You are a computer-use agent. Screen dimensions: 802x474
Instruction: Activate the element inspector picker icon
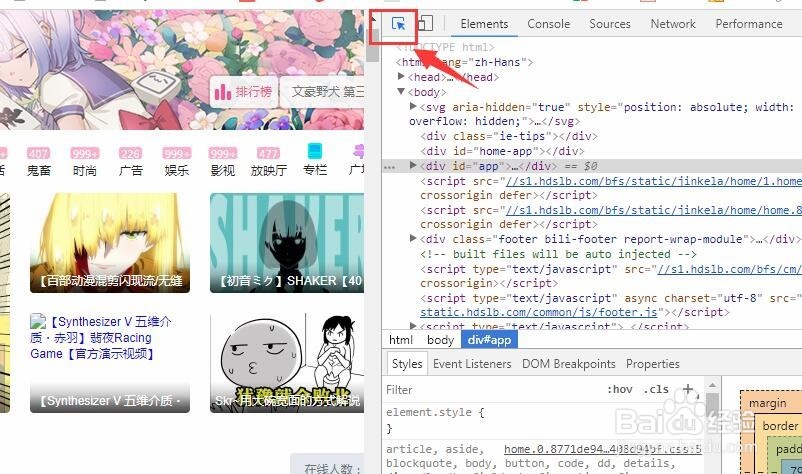(398, 24)
